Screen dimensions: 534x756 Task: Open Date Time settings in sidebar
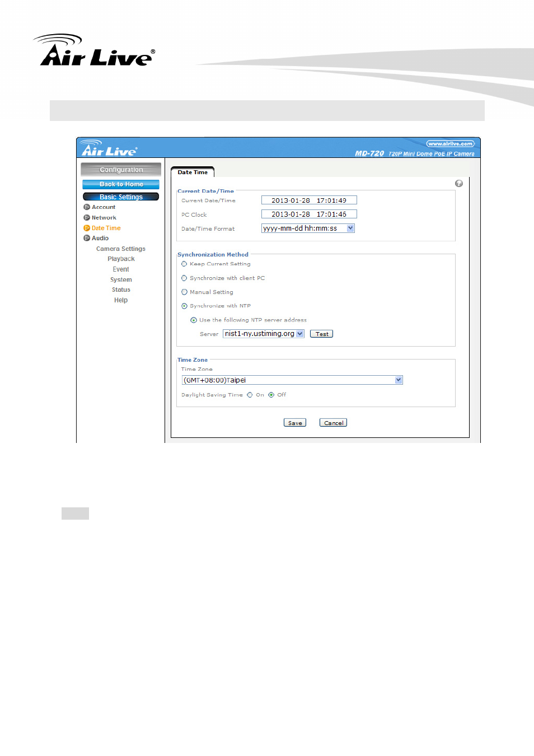click(106, 228)
